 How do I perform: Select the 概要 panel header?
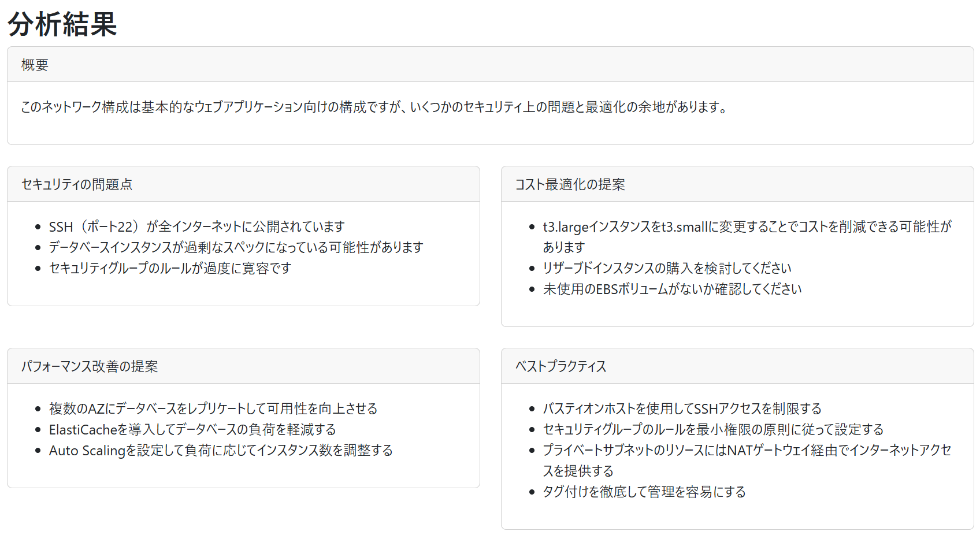[34, 64]
